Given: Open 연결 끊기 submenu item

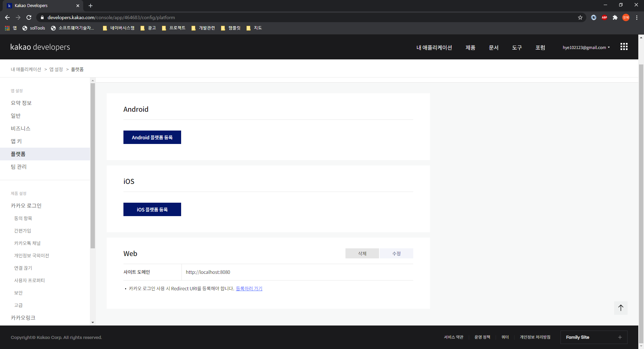Looking at the screenshot, I should pyautogui.click(x=23, y=268).
